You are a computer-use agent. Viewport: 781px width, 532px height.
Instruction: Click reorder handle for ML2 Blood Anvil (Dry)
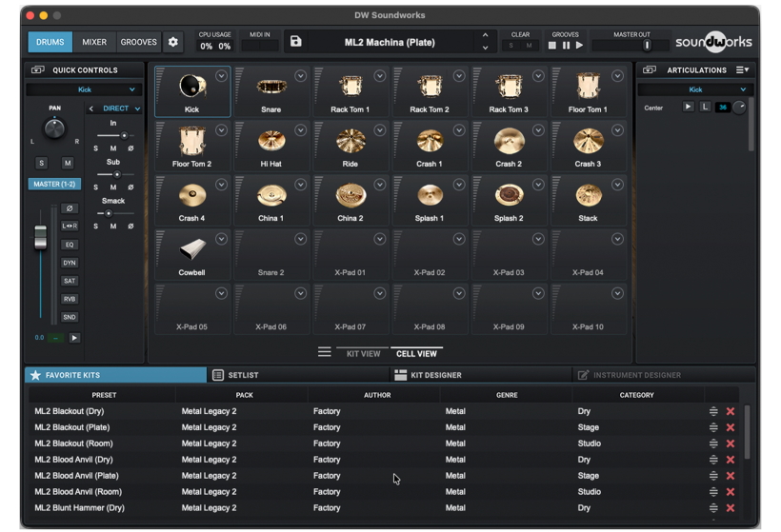coord(713,460)
